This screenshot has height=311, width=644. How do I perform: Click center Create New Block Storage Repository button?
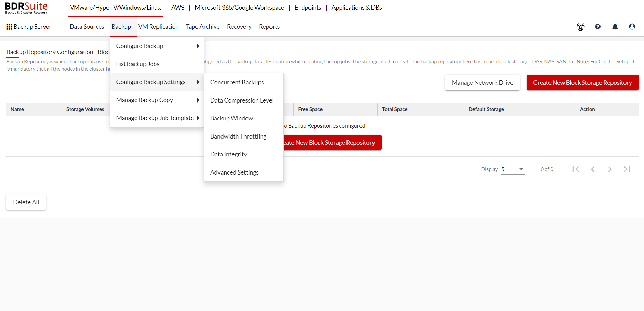point(332,143)
